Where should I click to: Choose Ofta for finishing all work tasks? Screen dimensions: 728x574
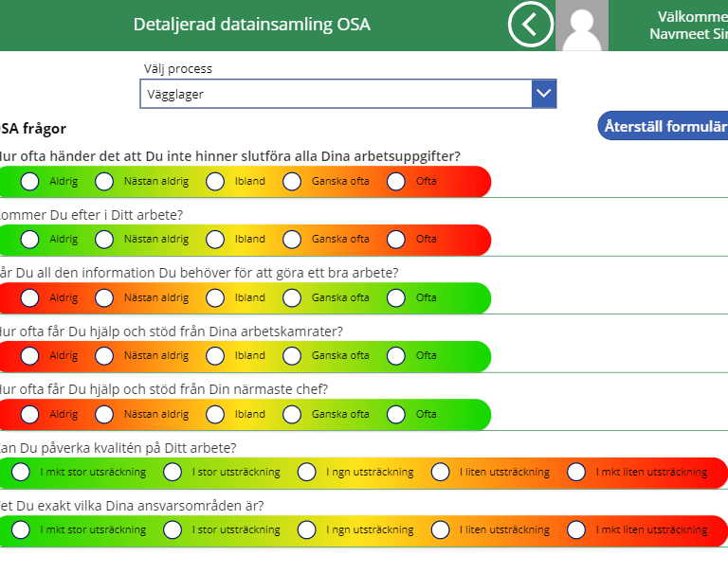coord(396,181)
